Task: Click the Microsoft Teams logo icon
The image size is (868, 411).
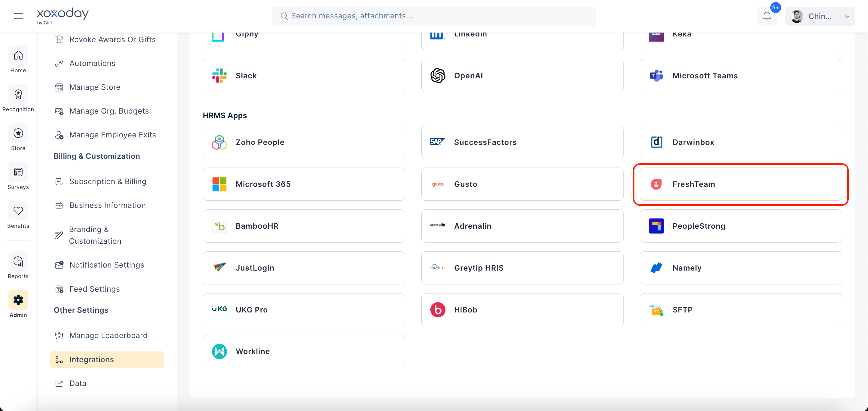Action: (x=656, y=76)
